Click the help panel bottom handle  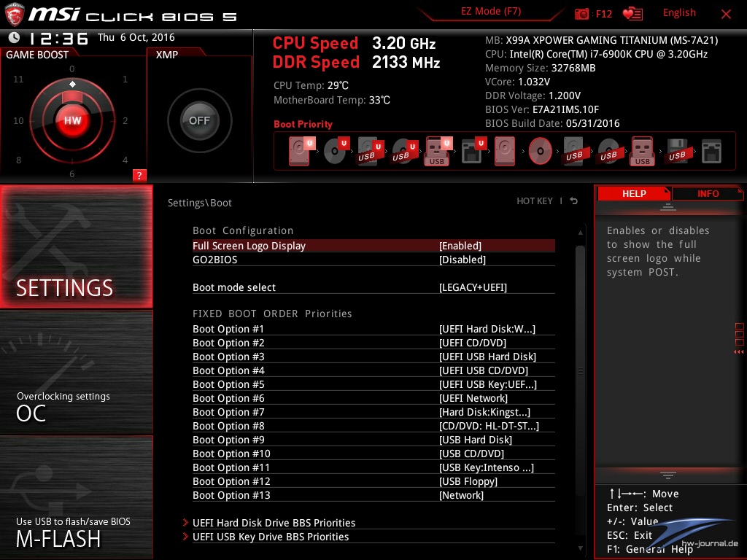[668, 475]
